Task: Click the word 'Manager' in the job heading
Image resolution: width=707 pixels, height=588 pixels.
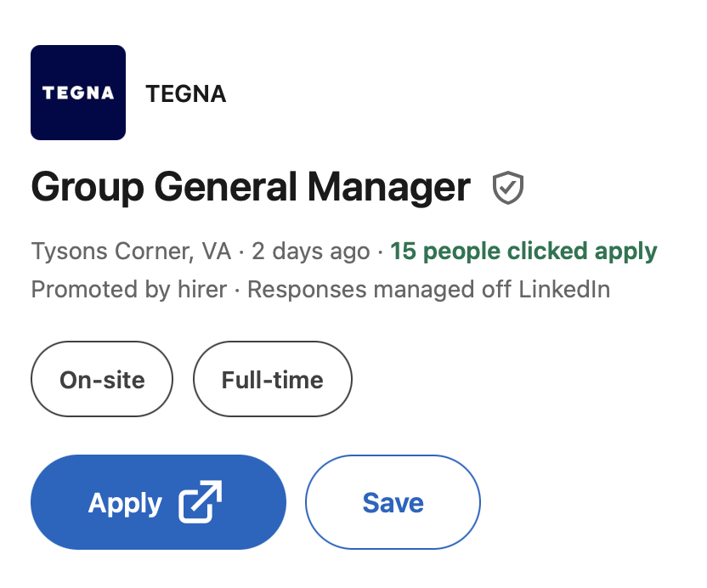Action: (x=389, y=187)
